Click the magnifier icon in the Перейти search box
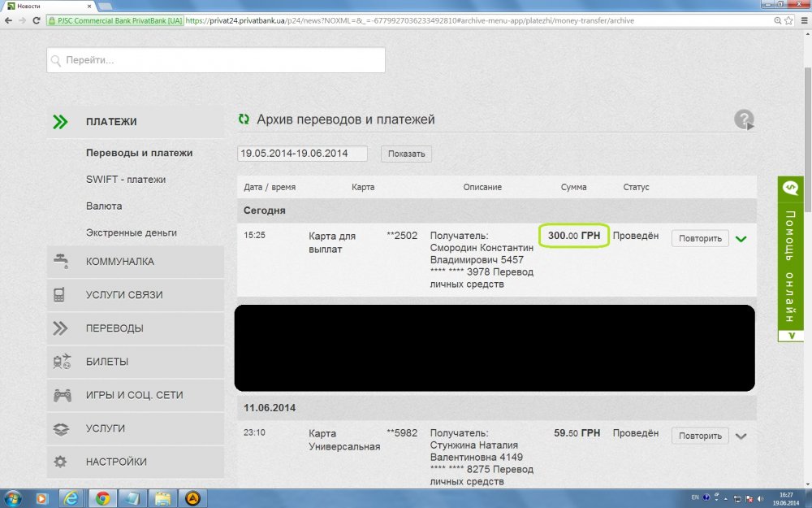The height and width of the screenshot is (508, 812). [x=56, y=61]
